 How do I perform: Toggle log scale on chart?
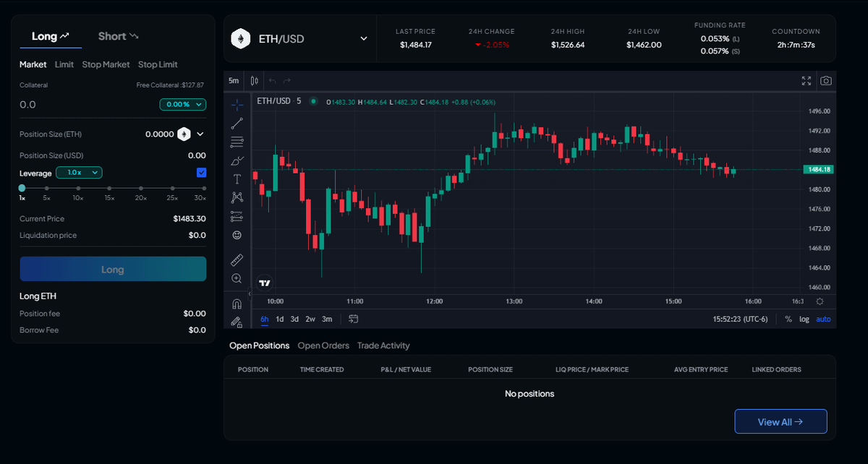(804, 319)
